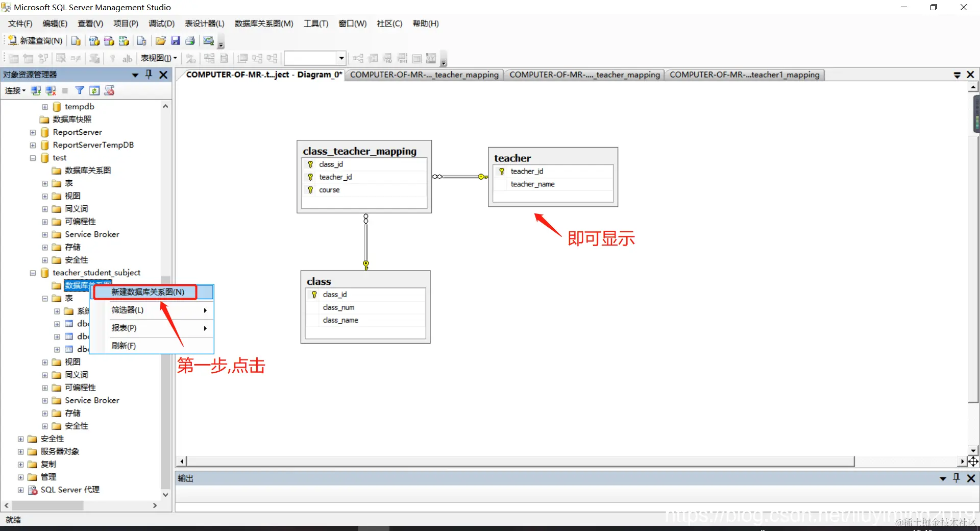
Task: Select the class_teacher_mapping table title
Action: click(359, 151)
